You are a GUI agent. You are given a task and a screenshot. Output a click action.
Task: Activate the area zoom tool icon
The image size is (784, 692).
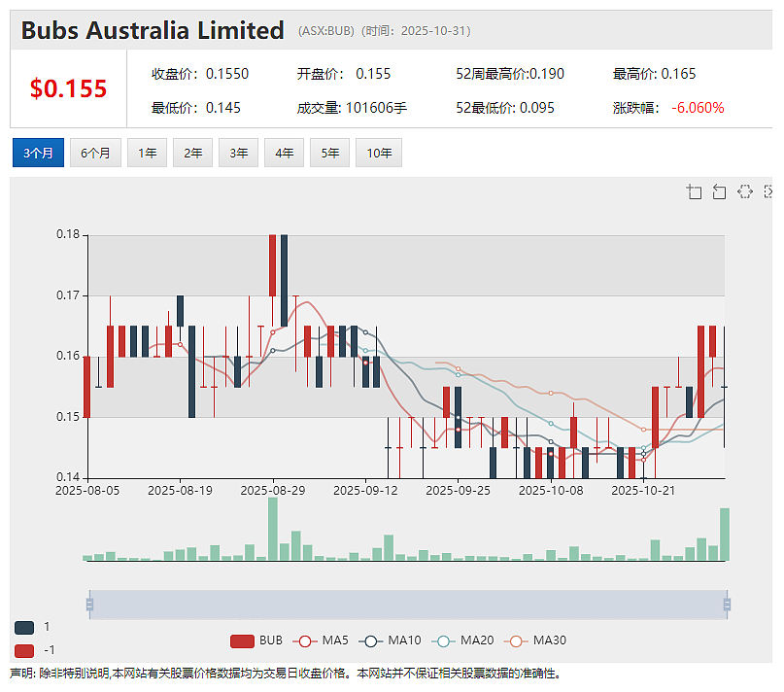(x=694, y=191)
